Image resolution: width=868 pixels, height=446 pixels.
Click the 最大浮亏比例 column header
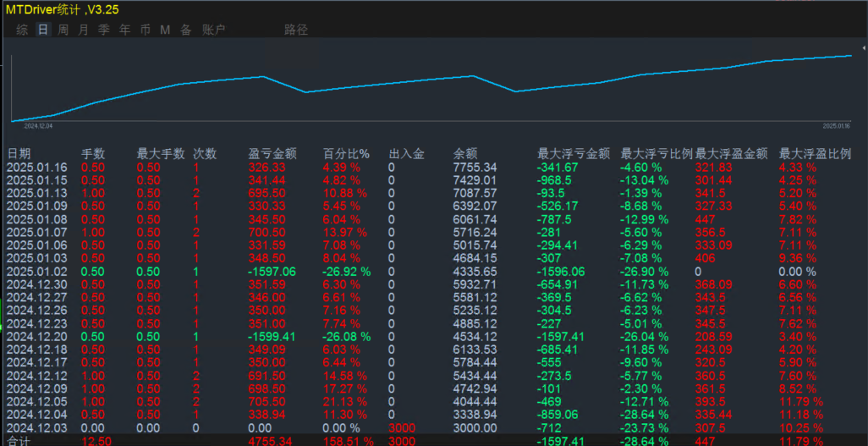tap(657, 153)
